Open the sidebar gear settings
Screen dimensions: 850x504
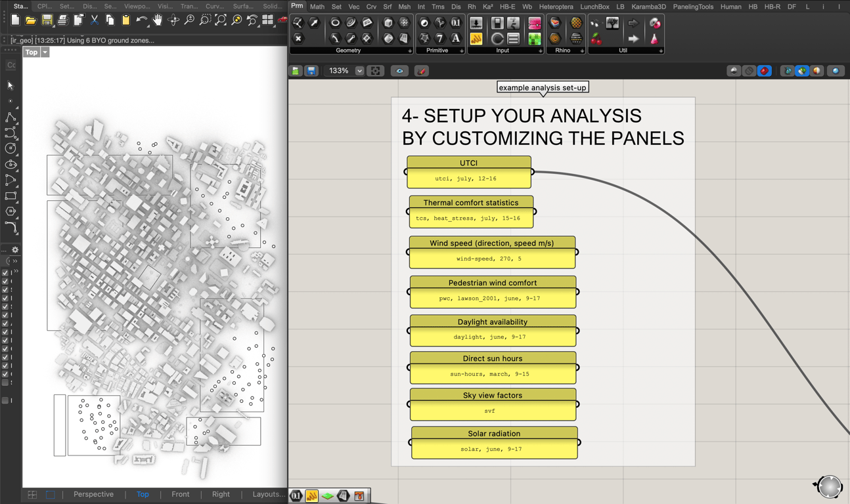coord(15,249)
